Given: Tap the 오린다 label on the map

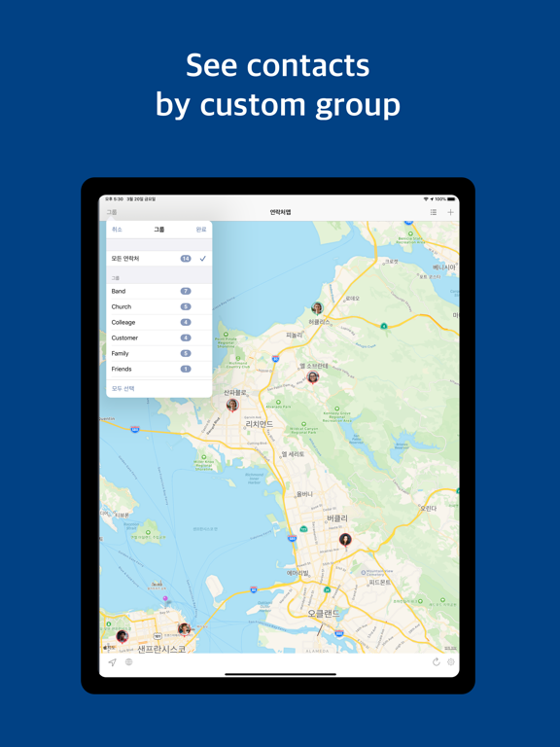Looking at the screenshot, I should (x=429, y=509).
